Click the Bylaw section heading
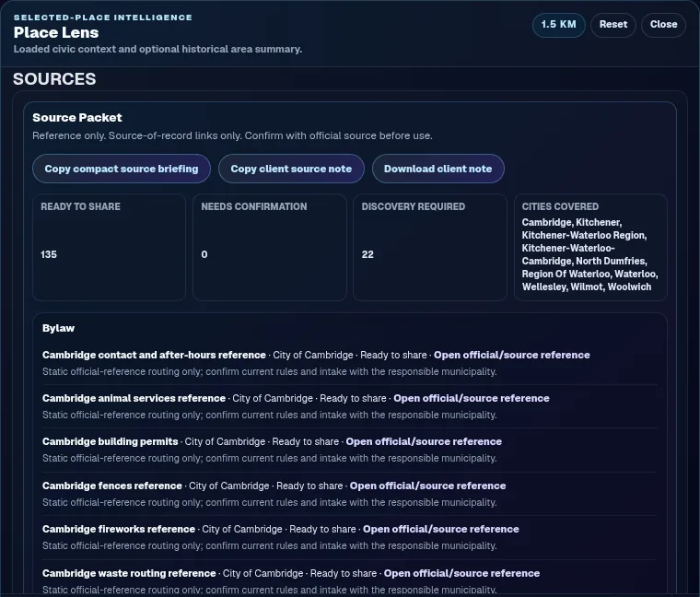This screenshot has height=597, width=700. [58, 328]
